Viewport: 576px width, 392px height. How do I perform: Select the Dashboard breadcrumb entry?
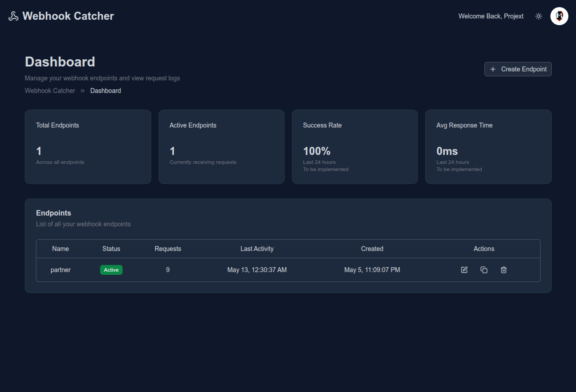tap(106, 90)
